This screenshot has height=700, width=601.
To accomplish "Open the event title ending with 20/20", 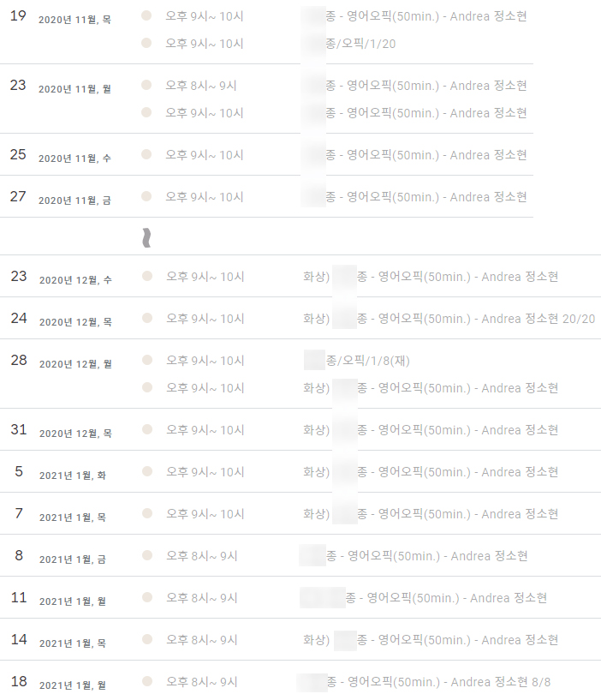I will pos(462,319).
